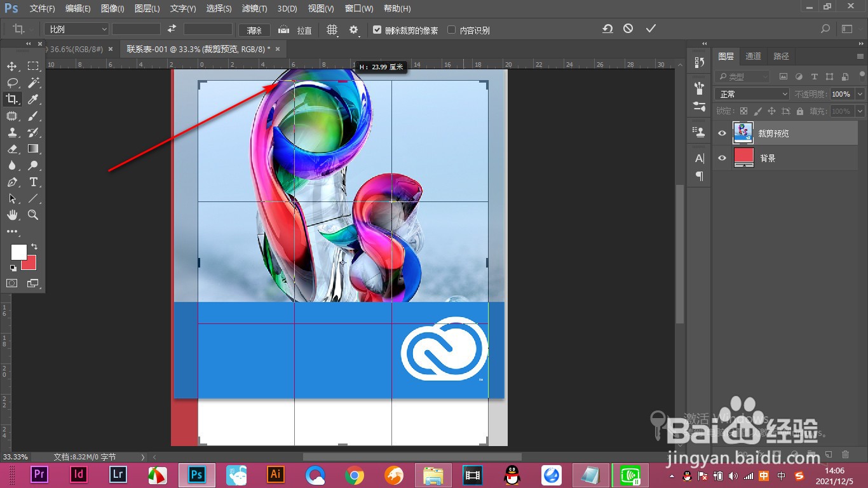Swap crop width and height values
This screenshot has width=868, height=488.
coord(172,29)
